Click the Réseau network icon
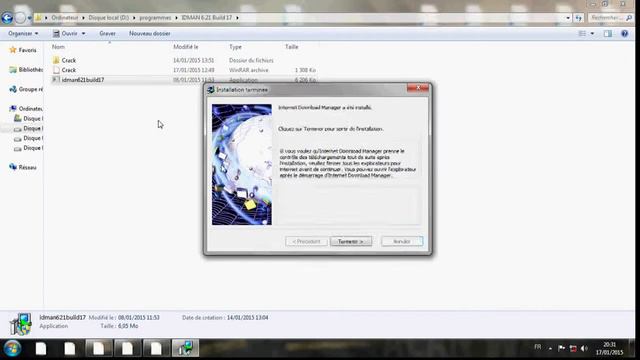 pyautogui.click(x=13, y=167)
